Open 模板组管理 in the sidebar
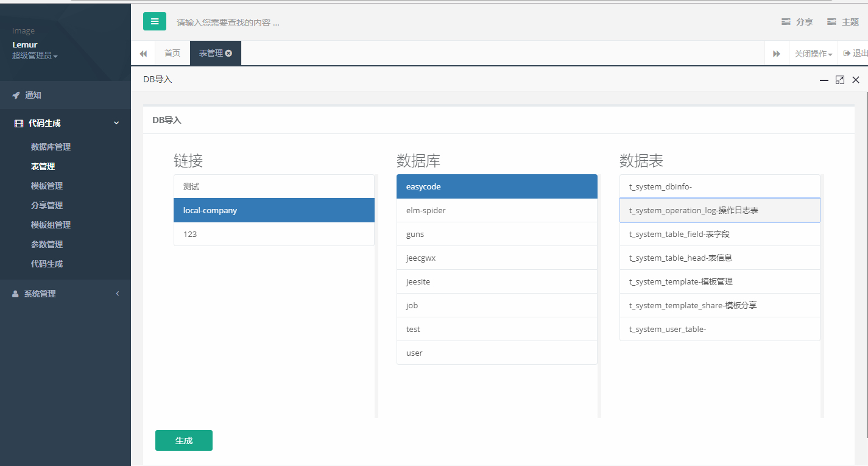The image size is (868, 466). [x=51, y=225]
